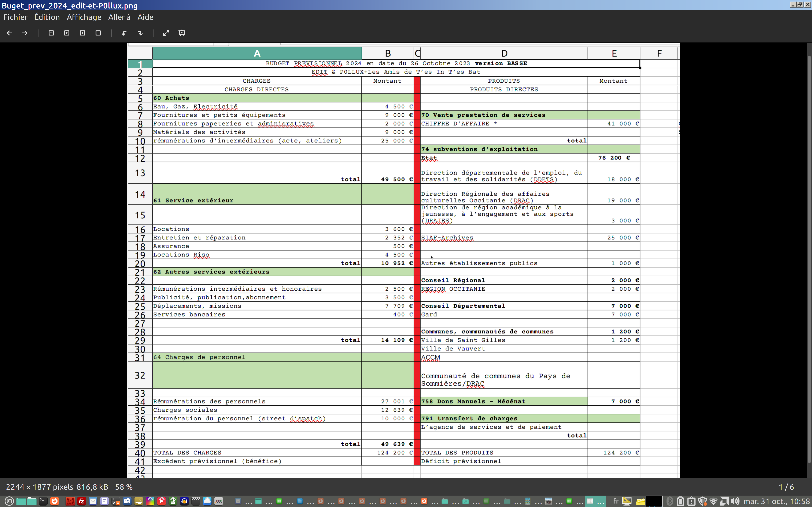Click the zoom out toolbar icon

click(x=51, y=33)
